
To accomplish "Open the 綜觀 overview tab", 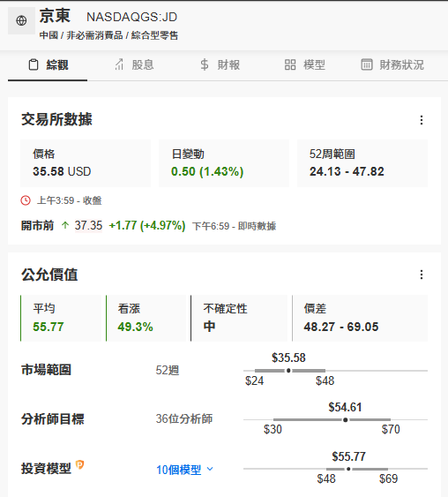I will click(48, 65).
